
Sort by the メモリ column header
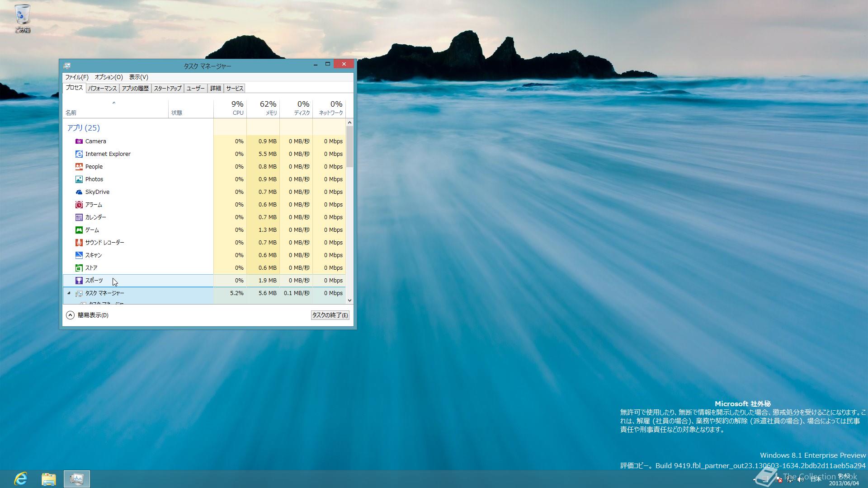tap(263, 108)
